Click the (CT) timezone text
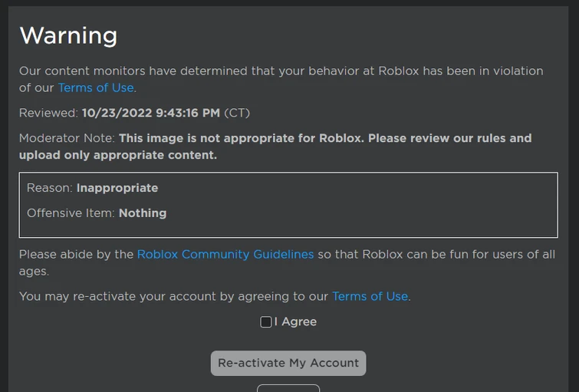The image size is (579, 392). point(237,113)
